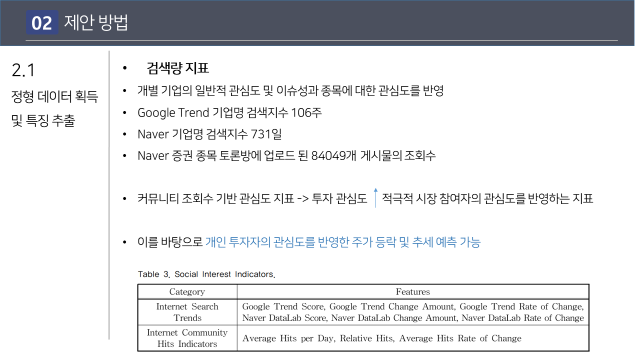640x360 pixels.
Task: Select '적극적 시장 참여자의 관심도를 반영하는 지표' text
Action: (487, 198)
